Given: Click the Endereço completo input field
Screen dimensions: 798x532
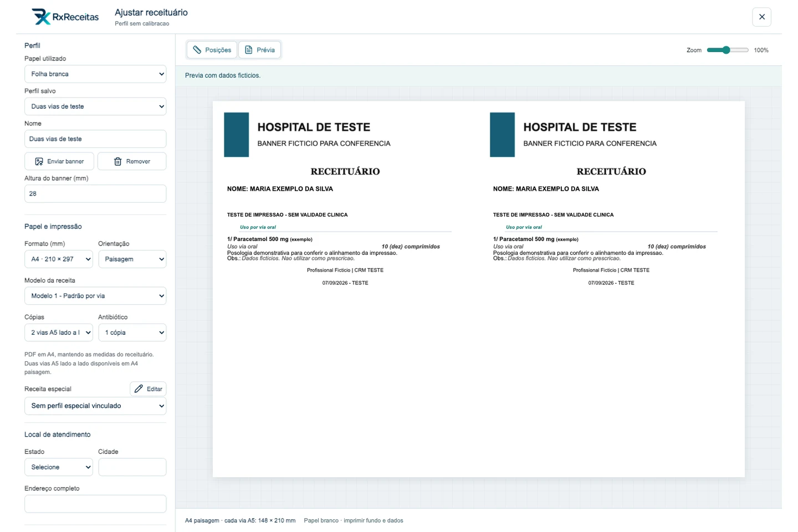Looking at the screenshot, I should (95, 504).
